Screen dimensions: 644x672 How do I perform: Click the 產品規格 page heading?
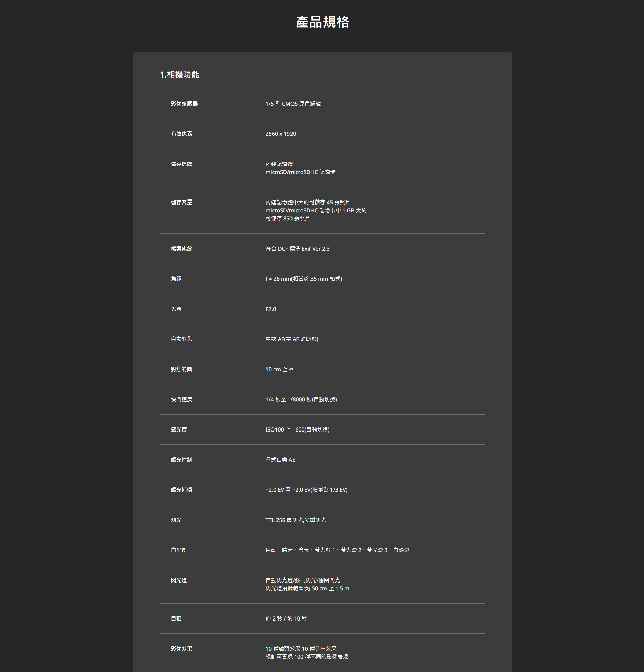tap(322, 22)
